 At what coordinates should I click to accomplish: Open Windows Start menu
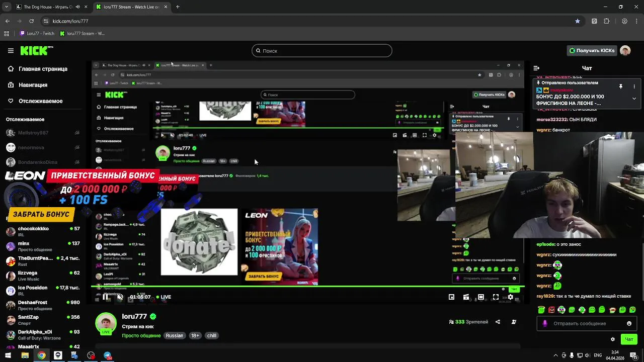point(8,355)
